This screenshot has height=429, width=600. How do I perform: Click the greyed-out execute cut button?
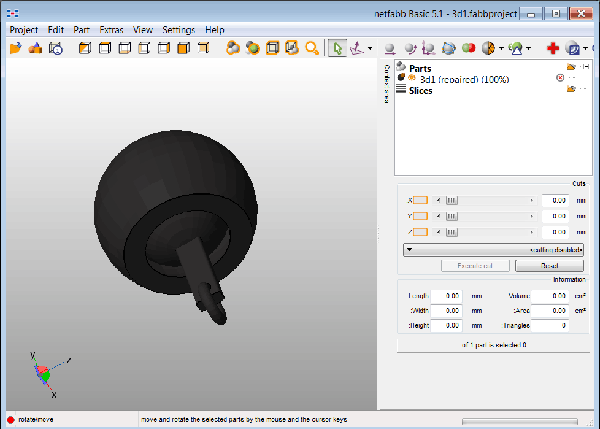475,266
